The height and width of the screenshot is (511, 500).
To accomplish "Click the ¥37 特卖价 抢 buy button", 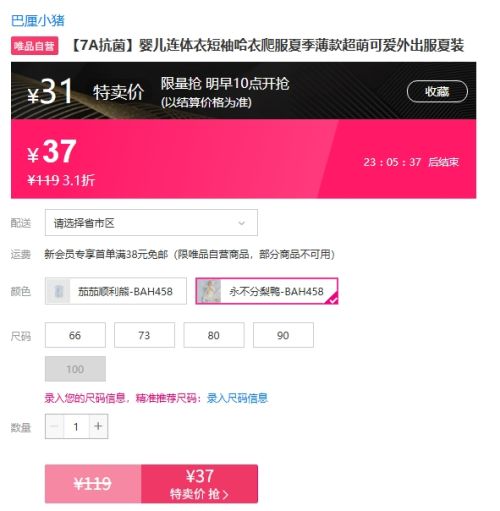I will coord(199,484).
